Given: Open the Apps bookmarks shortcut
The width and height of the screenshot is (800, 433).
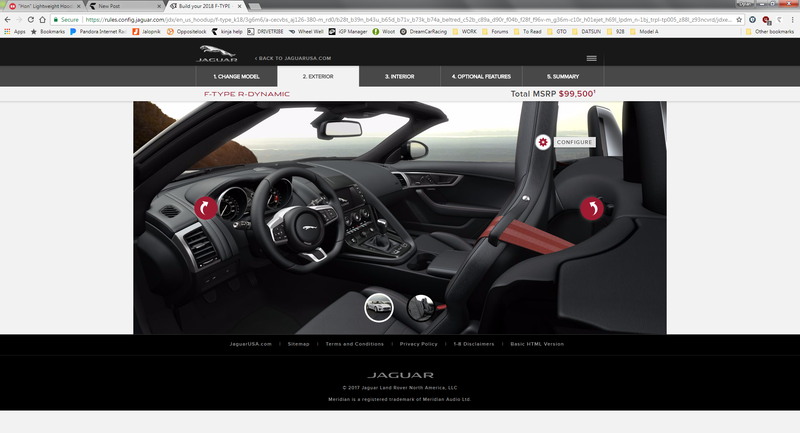Looking at the screenshot, I should pyautogui.click(x=15, y=32).
